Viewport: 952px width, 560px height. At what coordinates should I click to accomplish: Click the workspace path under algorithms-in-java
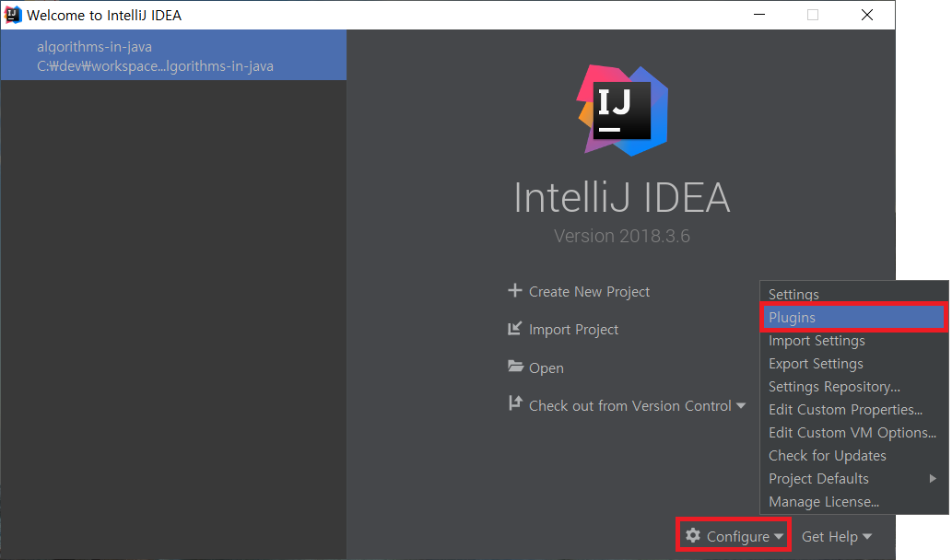click(155, 66)
